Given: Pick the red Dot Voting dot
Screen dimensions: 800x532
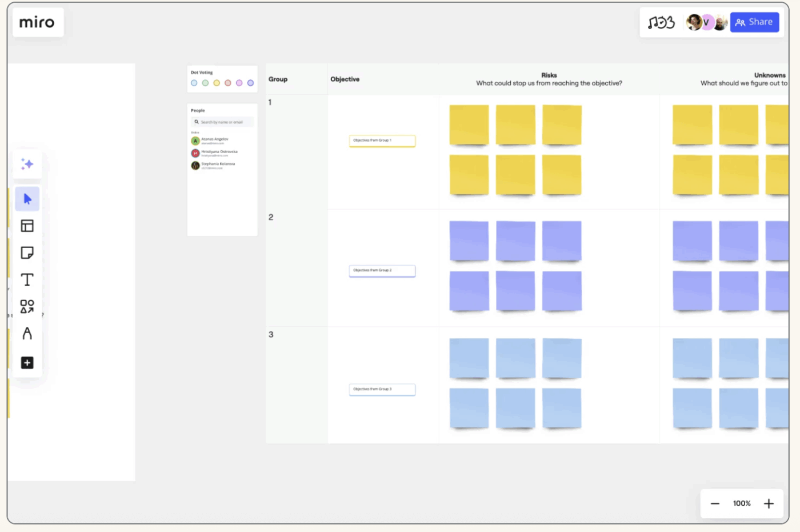Looking at the screenshot, I should tap(228, 83).
